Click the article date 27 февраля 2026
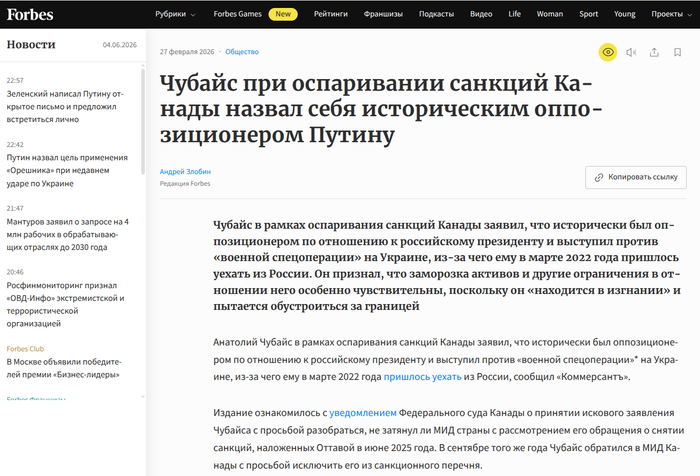The width and height of the screenshot is (700, 476). 187,52
